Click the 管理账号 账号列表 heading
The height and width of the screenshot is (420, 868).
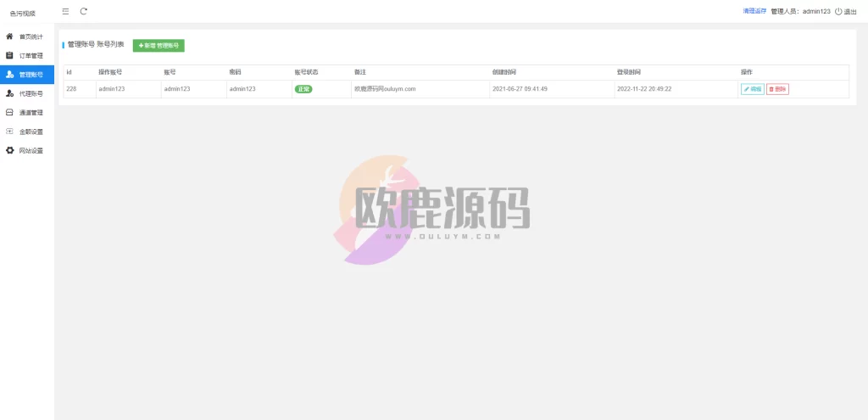(96, 44)
